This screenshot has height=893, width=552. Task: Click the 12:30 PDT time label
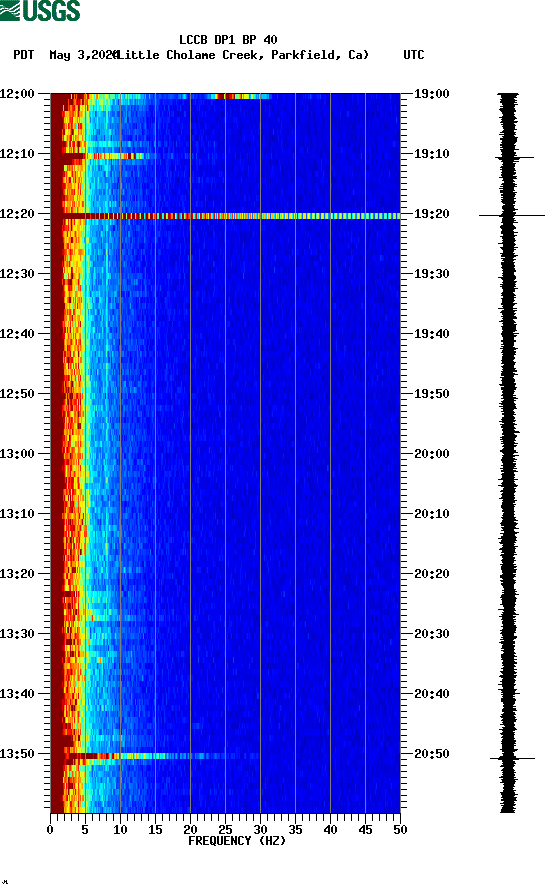click(x=17, y=273)
